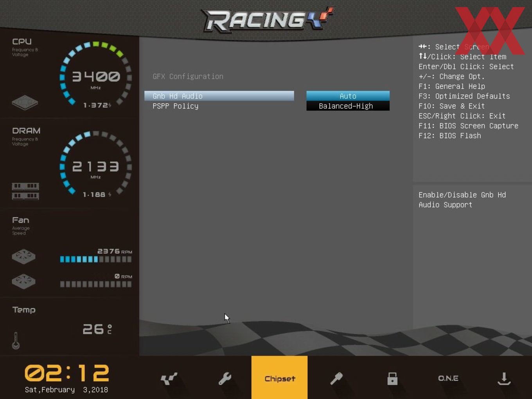Click the DRAM memory modules icon
532x399 pixels.
click(x=25, y=191)
